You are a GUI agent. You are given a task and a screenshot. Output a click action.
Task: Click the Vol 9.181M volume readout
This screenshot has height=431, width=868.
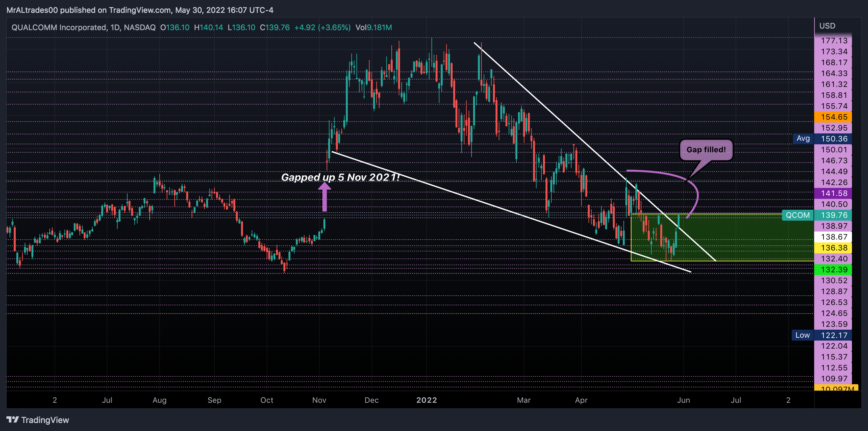374,27
